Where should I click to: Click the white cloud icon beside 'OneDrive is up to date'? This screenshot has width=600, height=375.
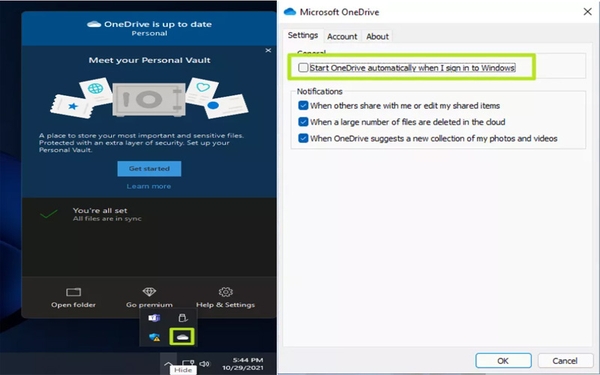(x=94, y=24)
